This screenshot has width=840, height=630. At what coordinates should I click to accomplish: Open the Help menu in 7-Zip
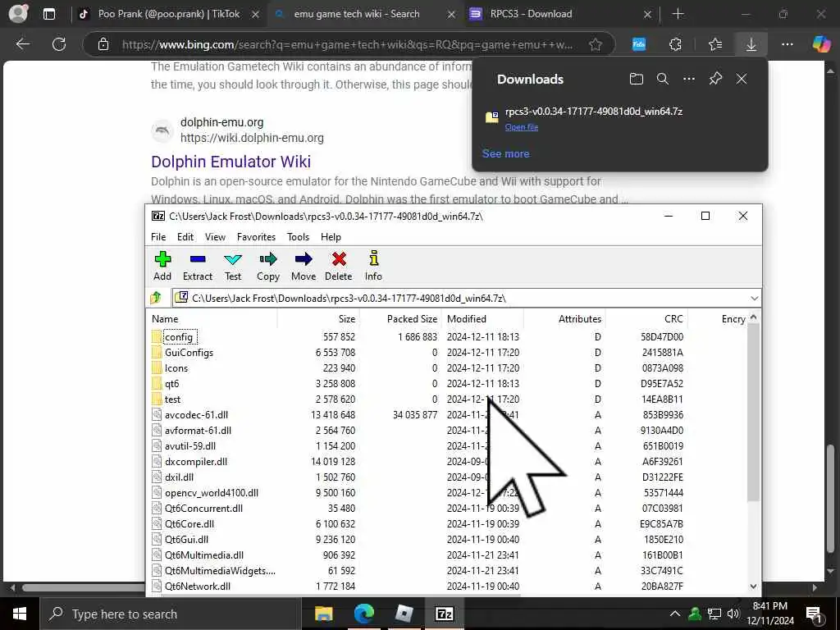[x=331, y=237]
